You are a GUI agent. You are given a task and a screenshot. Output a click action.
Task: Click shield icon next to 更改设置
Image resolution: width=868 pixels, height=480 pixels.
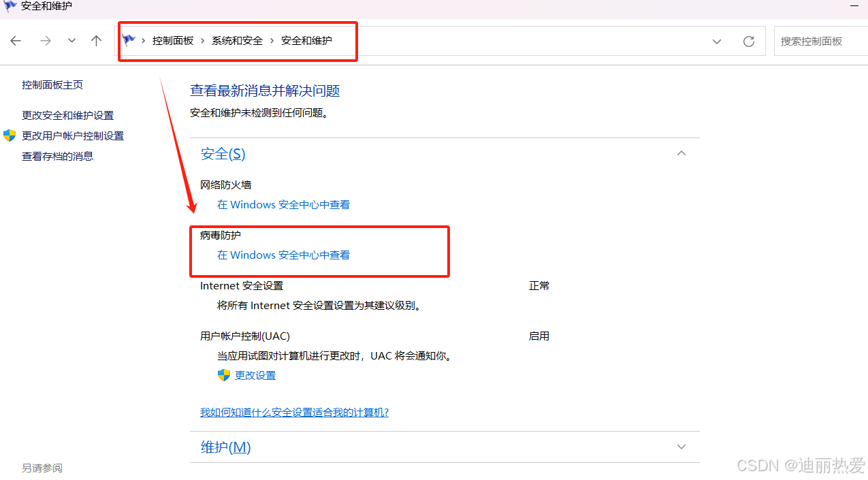click(224, 375)
